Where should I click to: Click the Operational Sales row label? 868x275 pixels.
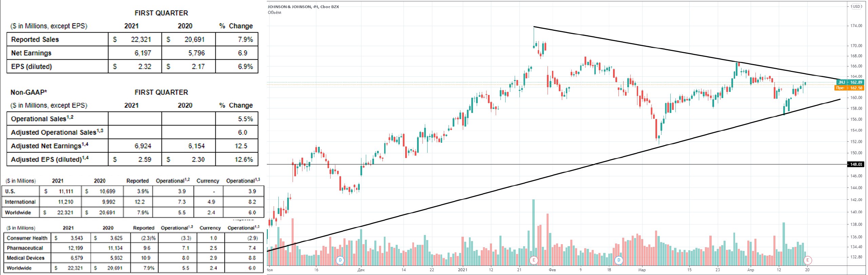[x=42, y=118]
